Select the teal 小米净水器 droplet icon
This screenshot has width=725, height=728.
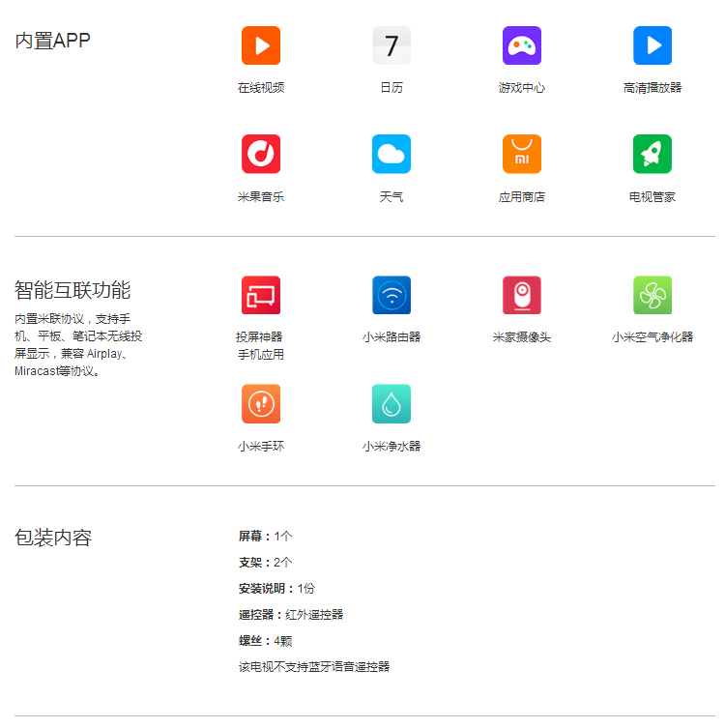[x=391, y=403]
